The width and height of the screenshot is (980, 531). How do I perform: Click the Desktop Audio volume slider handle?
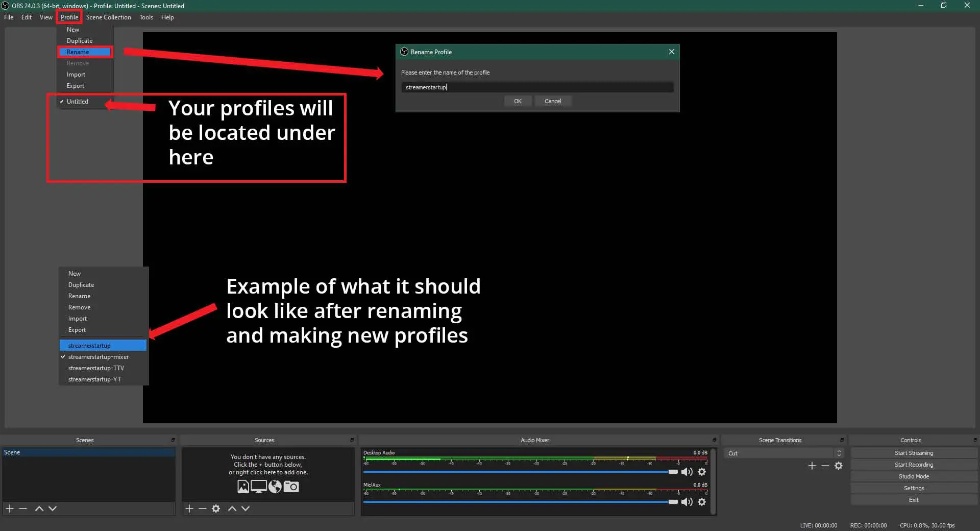click(673, 472)
